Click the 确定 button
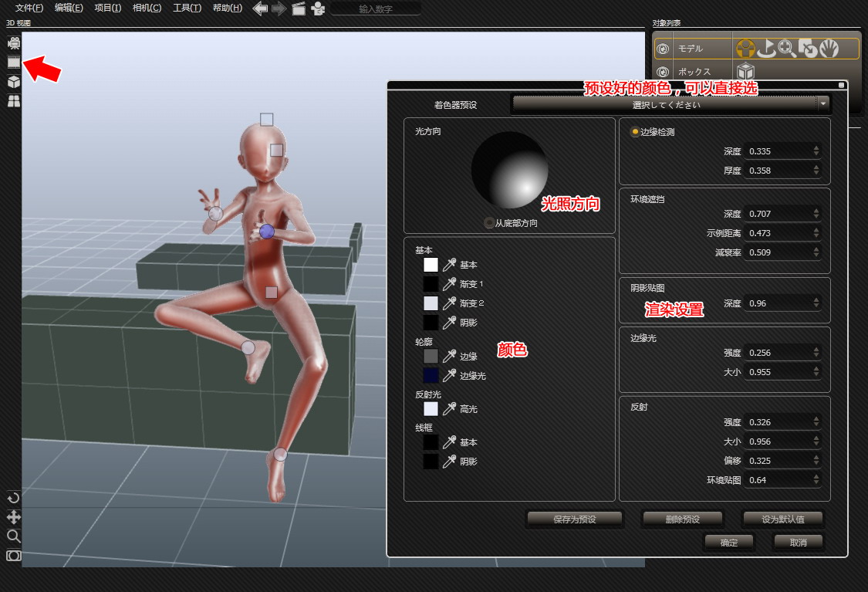This screenshot has height=592, width=868. (728, 543)
